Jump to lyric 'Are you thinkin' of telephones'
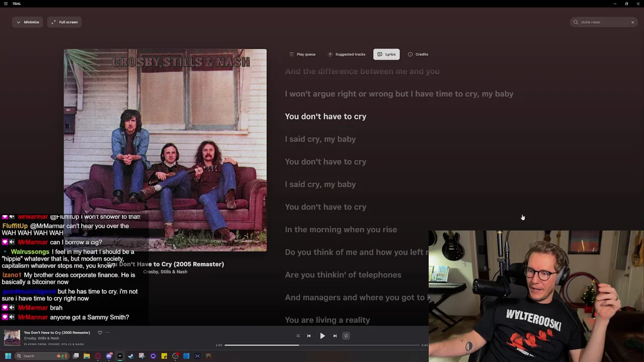Viewport: 644px width, 362px height. pyautogui.click(x=343, y=275)
